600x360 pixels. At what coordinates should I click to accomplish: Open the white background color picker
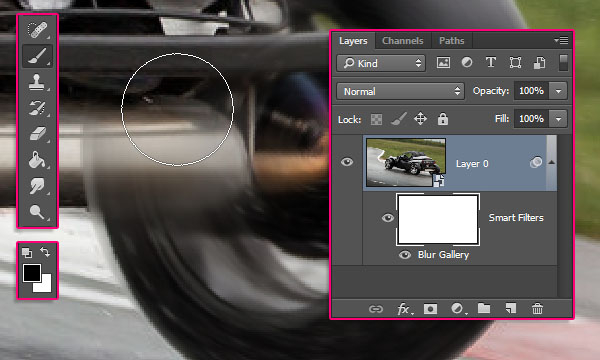point(46,288)
